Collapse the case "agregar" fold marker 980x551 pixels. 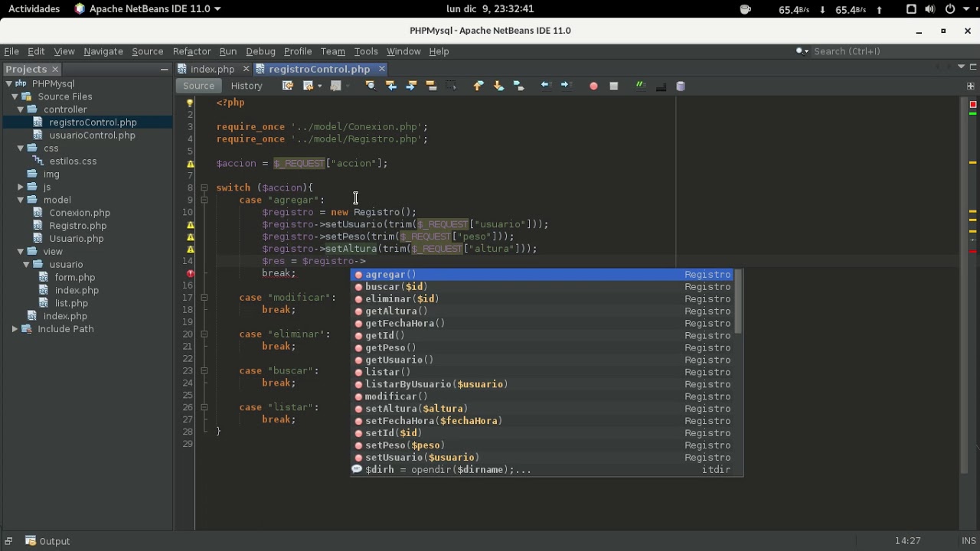coord(204,200)
